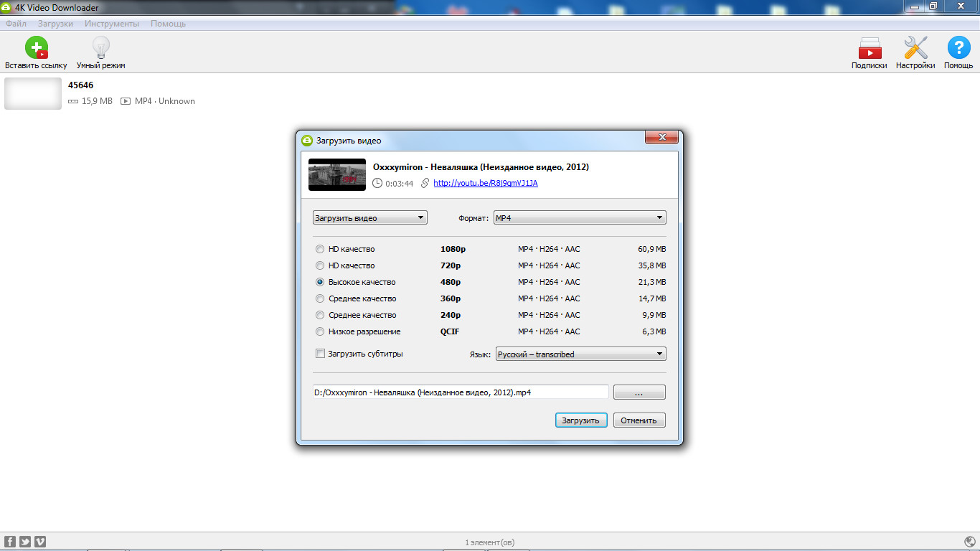The height and width of the screenshot is (551, 980).
Task: Open the Язык subtitles language dropdown
Action: (x=580, y=354)
